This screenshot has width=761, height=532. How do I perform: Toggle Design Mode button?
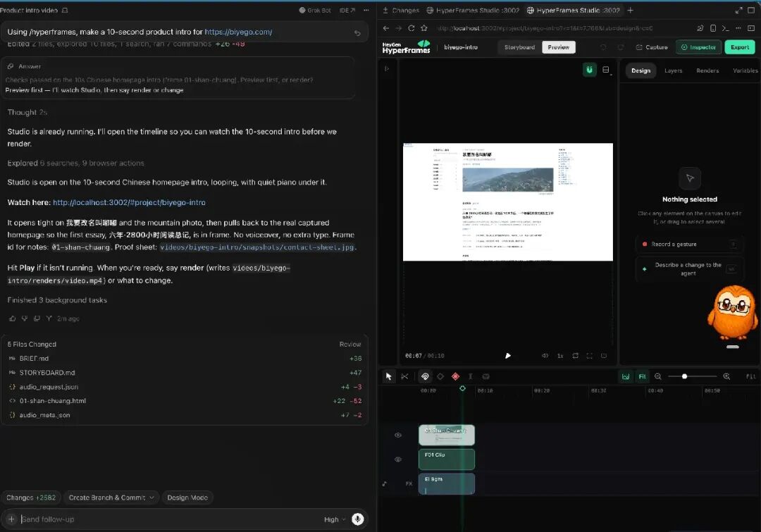[187, 497]
